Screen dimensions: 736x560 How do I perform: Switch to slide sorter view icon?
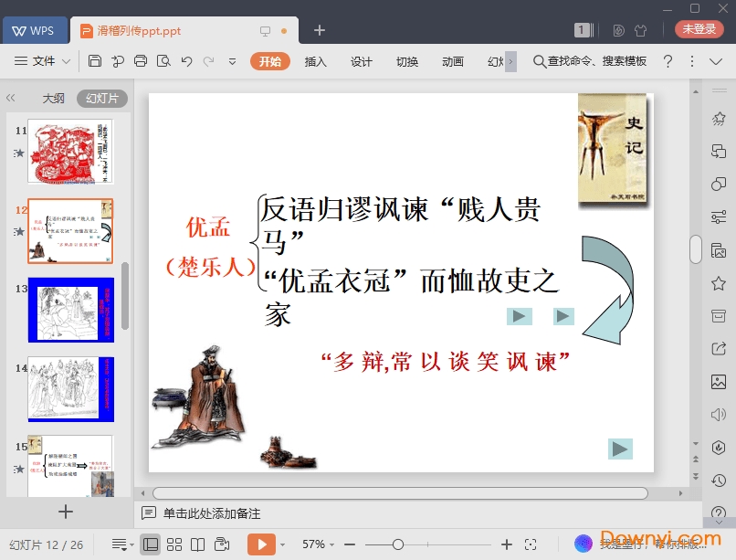pyautogui.click(x=174, y=544)
